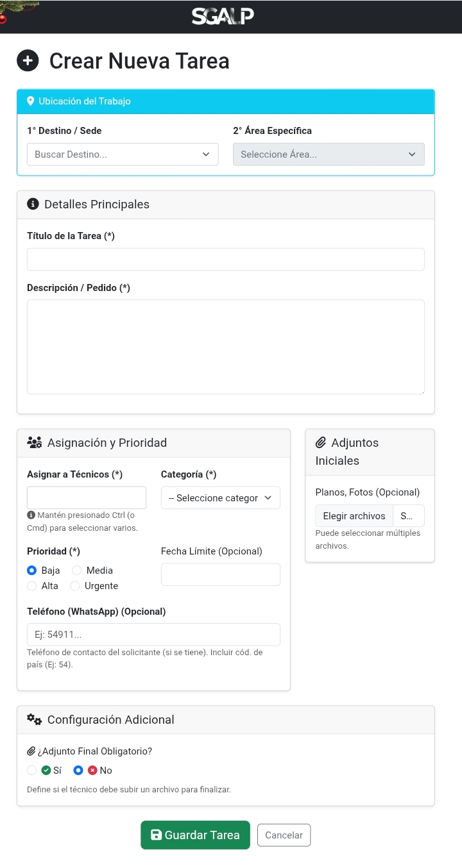Open the Buscar Destino dropdown
Viewport: 462px width, 868px height.
tap(123, 154)
